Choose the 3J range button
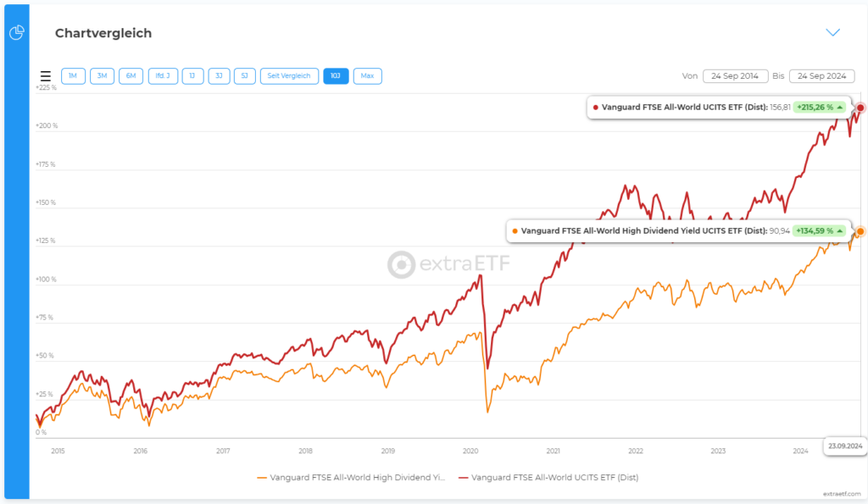The height and width of the screenshot is (504, 868). pyautogui.click(x=219, y=75)
